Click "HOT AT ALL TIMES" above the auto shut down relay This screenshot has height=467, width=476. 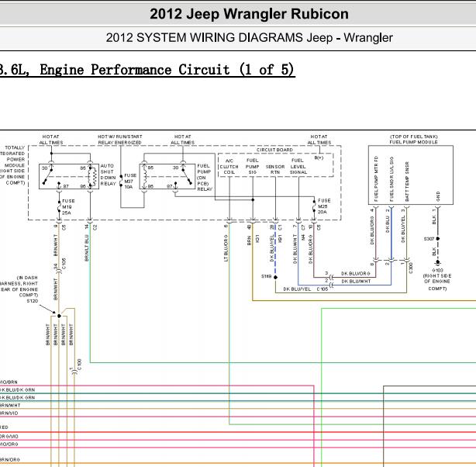tap(51, 140)
